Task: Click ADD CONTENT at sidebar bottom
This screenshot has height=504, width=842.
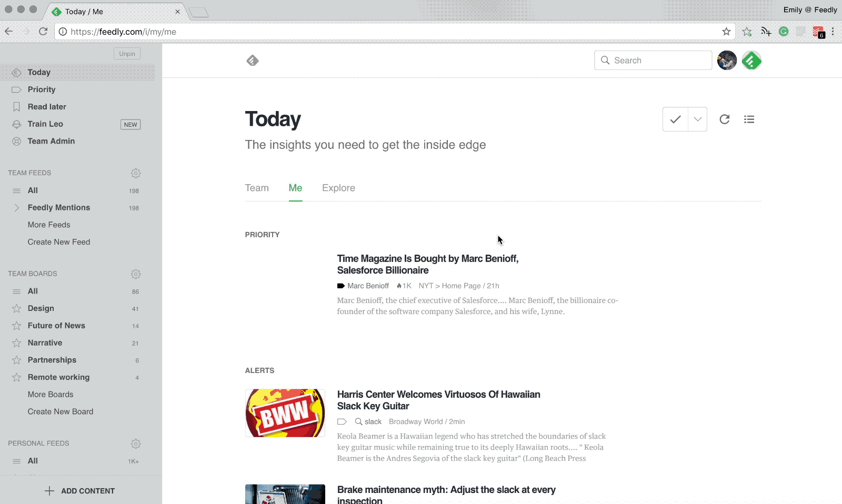Action: 81,491
